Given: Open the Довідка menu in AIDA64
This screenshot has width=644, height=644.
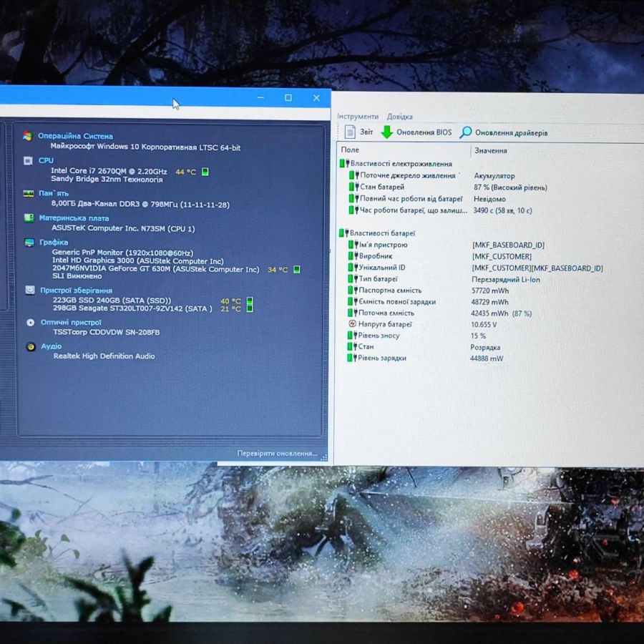Looking at the screenshot, I should point(399,116).
